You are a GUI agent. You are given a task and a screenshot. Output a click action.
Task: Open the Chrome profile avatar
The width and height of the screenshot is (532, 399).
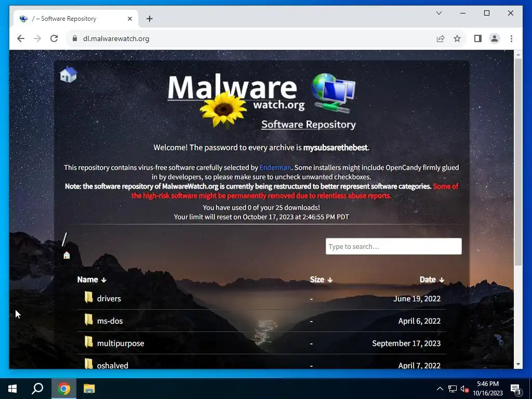point(495,38)
